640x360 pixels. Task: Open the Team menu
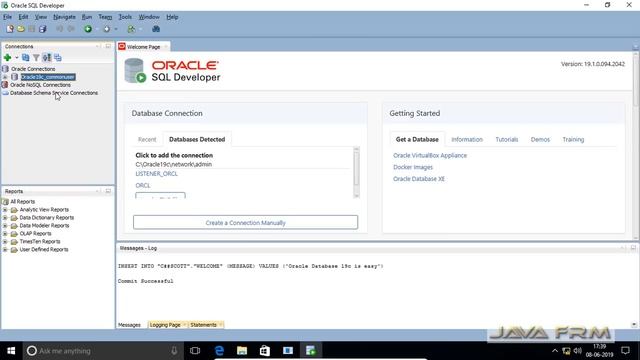point(105,17)
